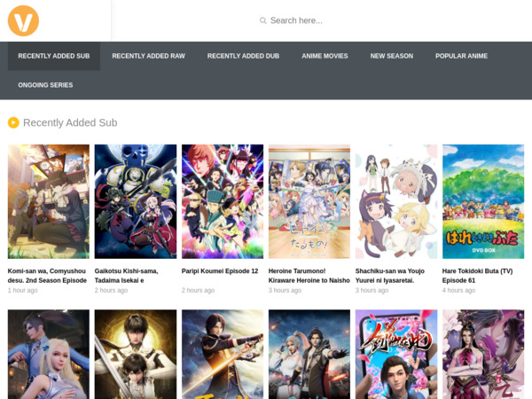Click Shachiku-san wa Youjo Yuurei title link
The height and width of the screenshot is (399, 532).
coord(390,276)
